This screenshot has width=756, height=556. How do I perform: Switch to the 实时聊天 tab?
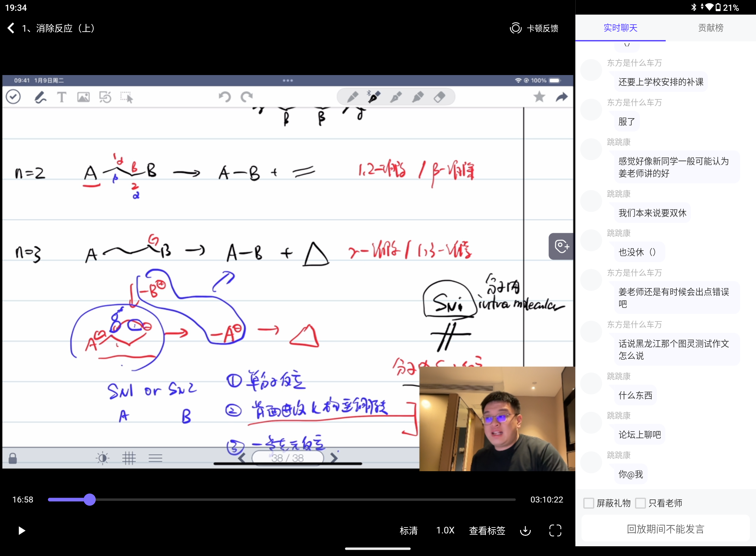(x=621, y=28)
